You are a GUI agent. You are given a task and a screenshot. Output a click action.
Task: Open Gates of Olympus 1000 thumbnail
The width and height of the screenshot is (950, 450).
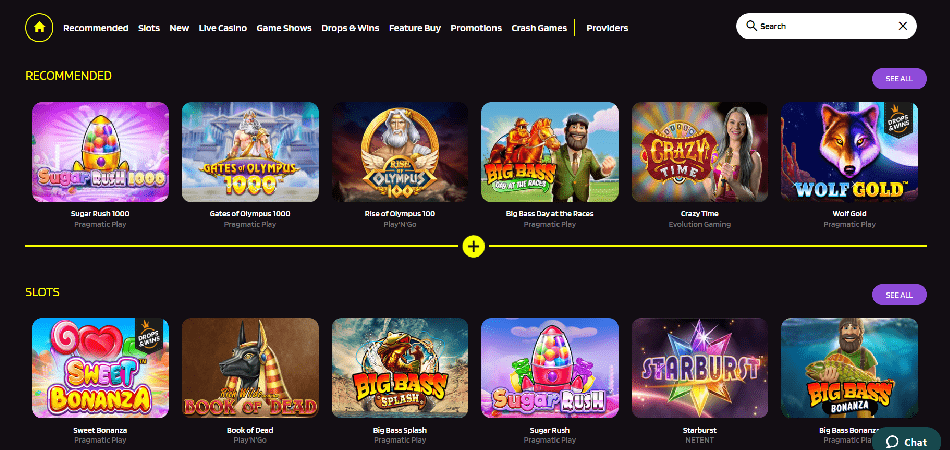click(250, 152)
